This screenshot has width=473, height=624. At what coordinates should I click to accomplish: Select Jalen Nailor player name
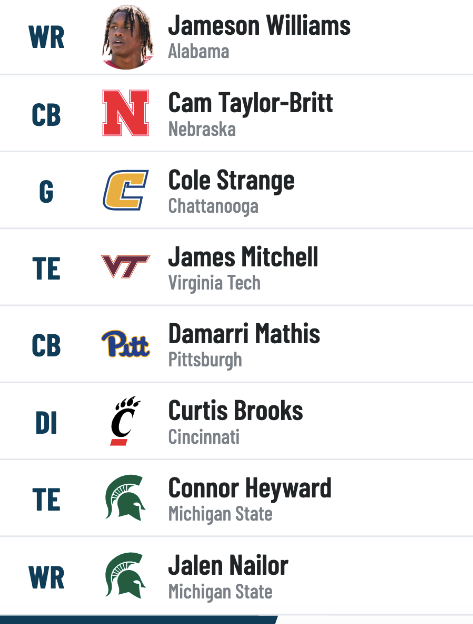point(228,565)
